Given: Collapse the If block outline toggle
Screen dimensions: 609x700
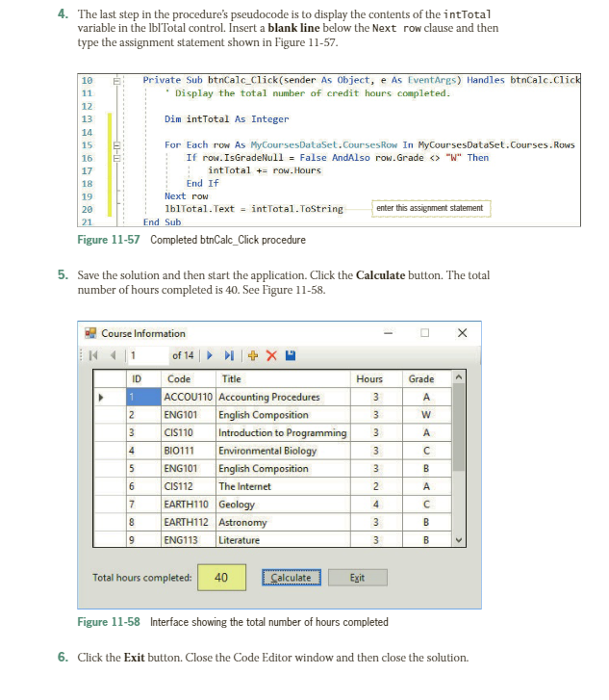Looking at the screenshot, I should 116,158.
